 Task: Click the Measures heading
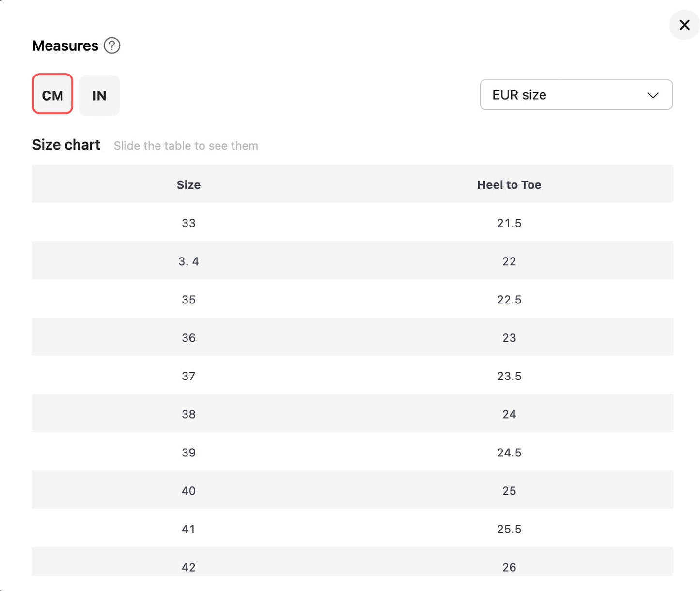tap(65, 46)
